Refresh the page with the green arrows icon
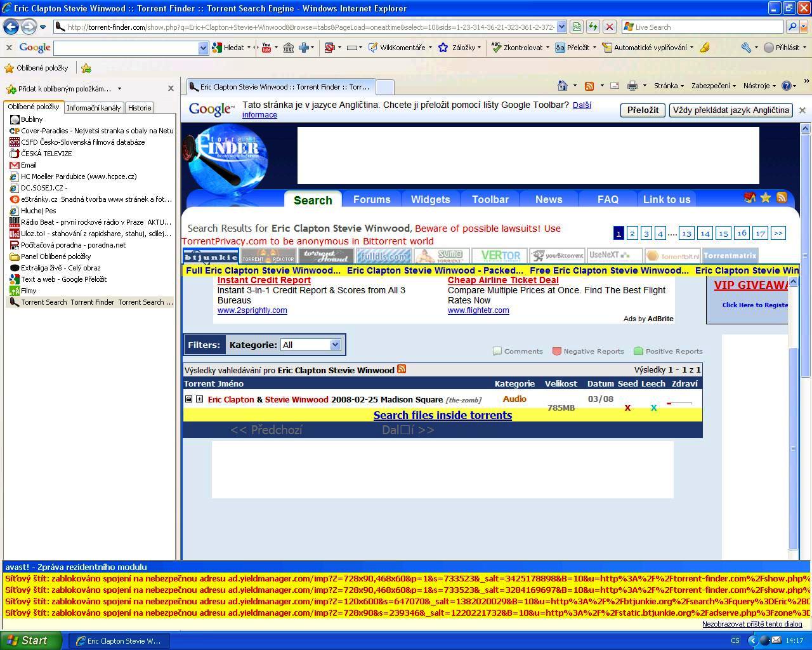812x650 pixels. [593, 27]
